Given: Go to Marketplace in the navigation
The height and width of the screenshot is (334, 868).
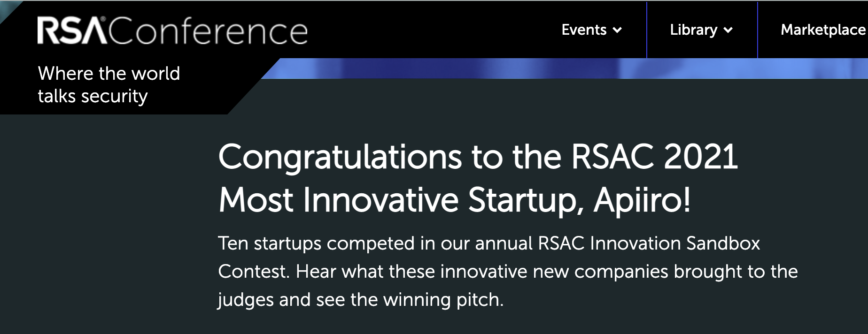Looking at the screenshot, I should coord(823,30).
